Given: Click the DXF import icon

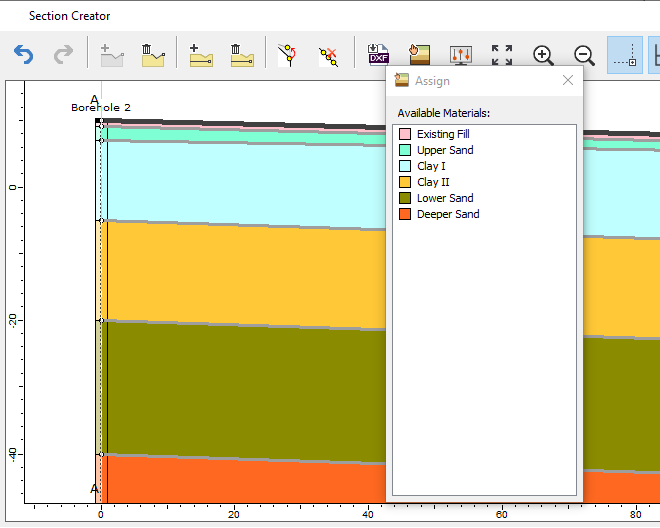Looking at the screenshot, I should (378, 55).
